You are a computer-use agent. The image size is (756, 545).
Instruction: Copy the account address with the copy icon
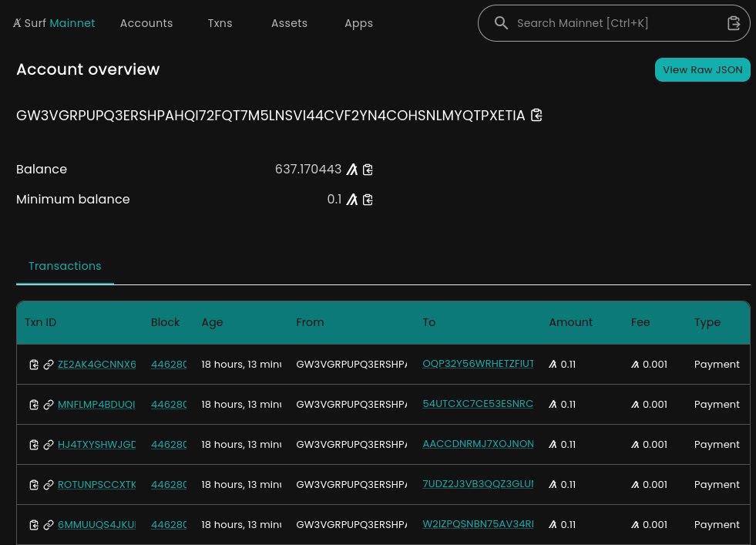[536, 116]
